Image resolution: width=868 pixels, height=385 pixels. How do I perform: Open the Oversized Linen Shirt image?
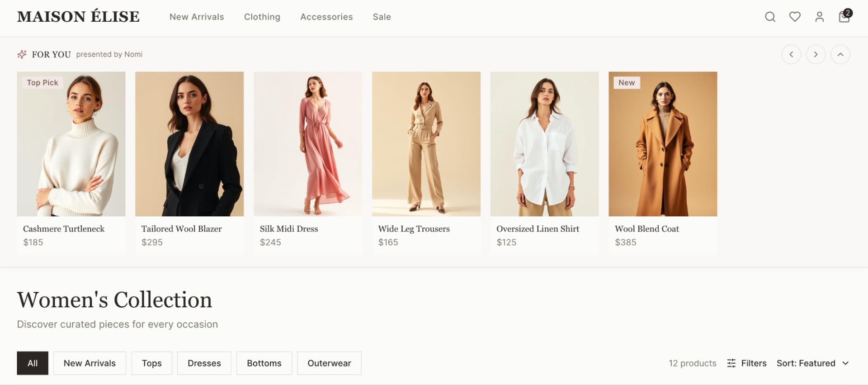tap(545, 144)
